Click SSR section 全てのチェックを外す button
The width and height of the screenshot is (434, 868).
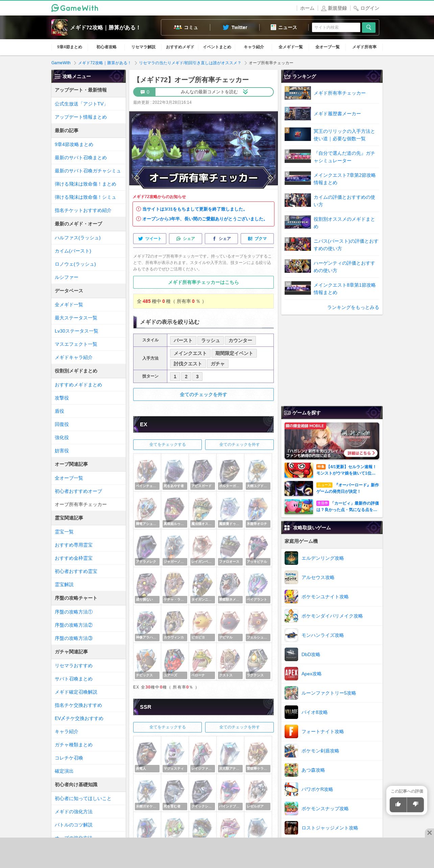coord(239,727)
